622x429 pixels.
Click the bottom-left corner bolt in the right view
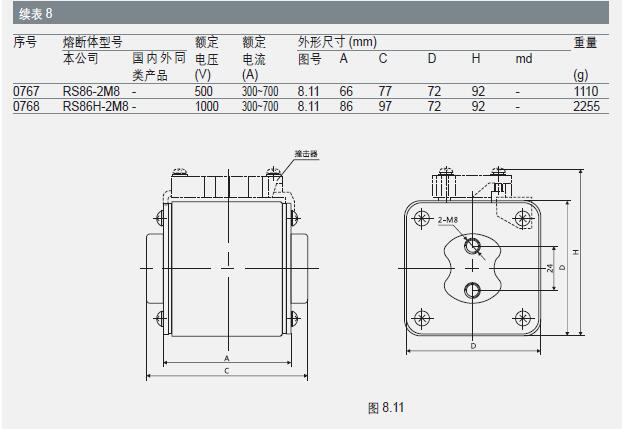(x=421, y=318)
